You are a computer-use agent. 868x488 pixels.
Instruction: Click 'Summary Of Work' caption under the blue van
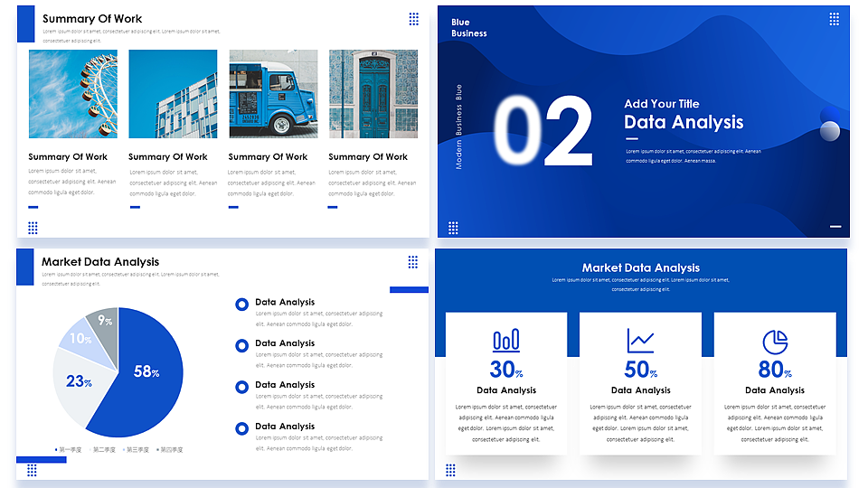tap(268, 157)
